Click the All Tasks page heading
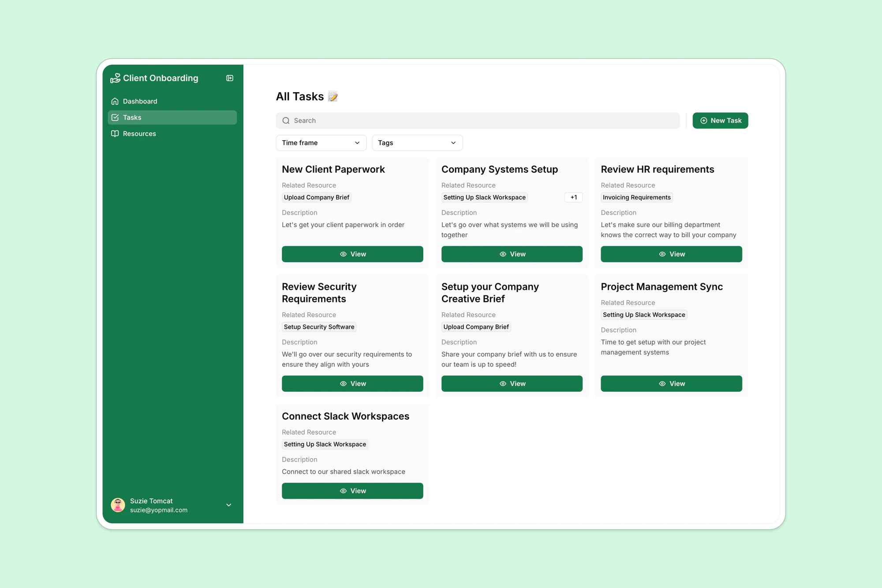Viewport: 882px width, 588px height. pyautogui.click(x=300, y=97)
